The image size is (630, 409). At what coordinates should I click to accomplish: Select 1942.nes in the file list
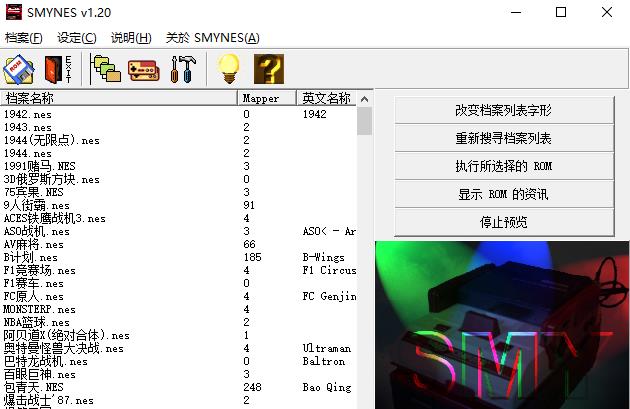tap(29, 115)
